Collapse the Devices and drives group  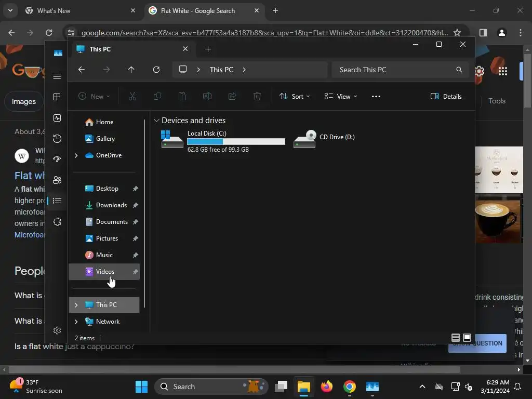pos(156,121)
